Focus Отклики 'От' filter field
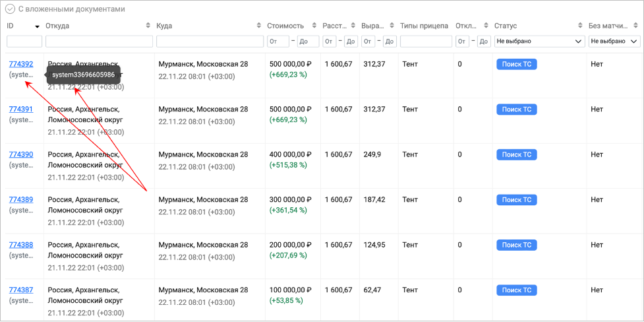 click(462, 42)
